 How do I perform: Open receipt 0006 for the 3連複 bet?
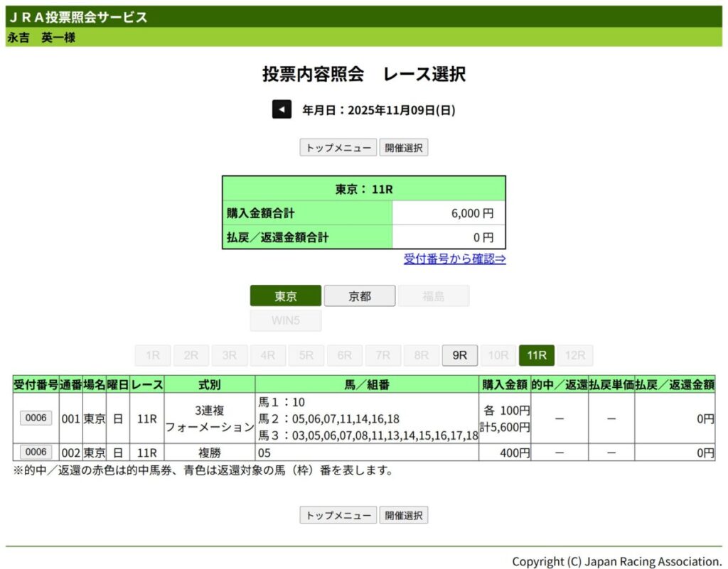[x=36, y=418]
